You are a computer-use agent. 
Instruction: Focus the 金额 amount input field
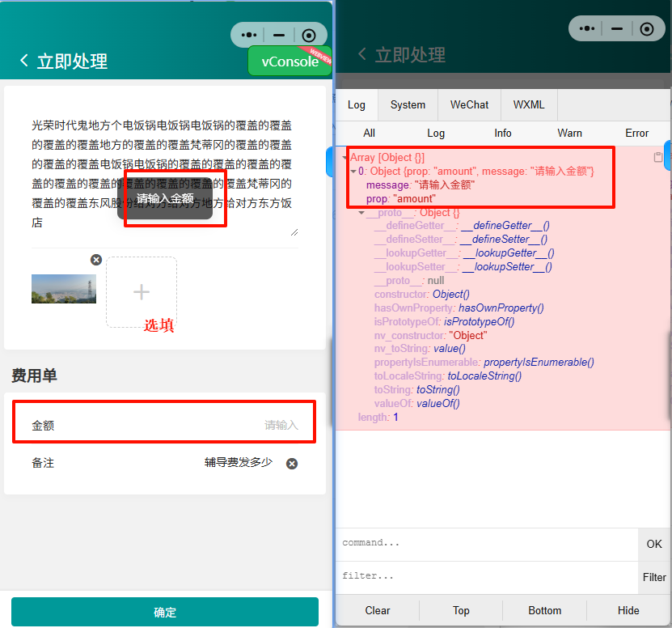(x=243, y=426)
